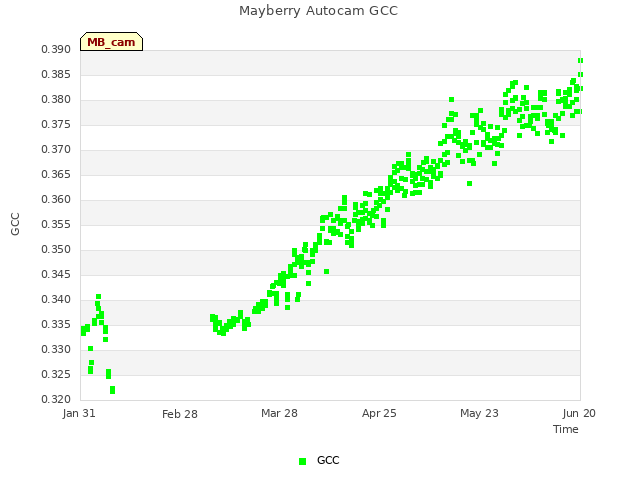Click the MB_cam label tag
The image size is (640, 480).
[x=111, y=42]
